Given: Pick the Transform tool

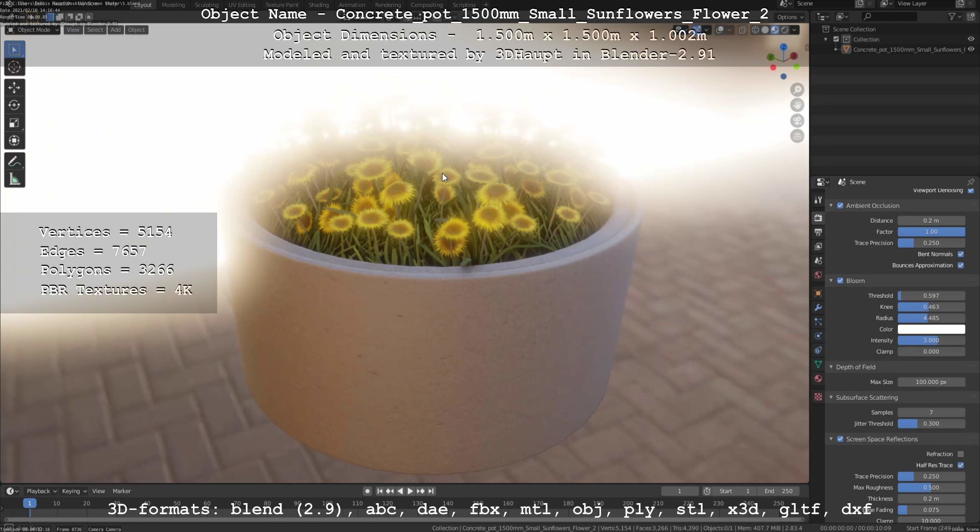Looking at the screenshot, I should 15,141.
